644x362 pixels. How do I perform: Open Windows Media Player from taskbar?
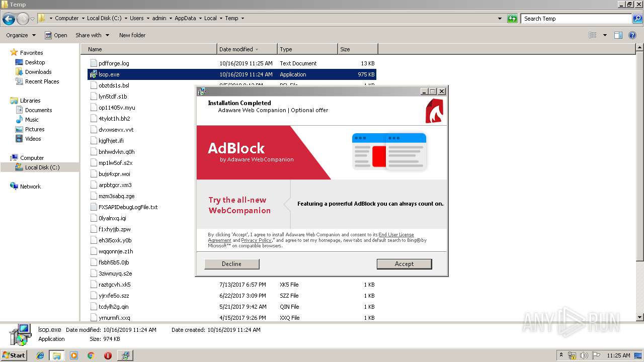(74, 355)
